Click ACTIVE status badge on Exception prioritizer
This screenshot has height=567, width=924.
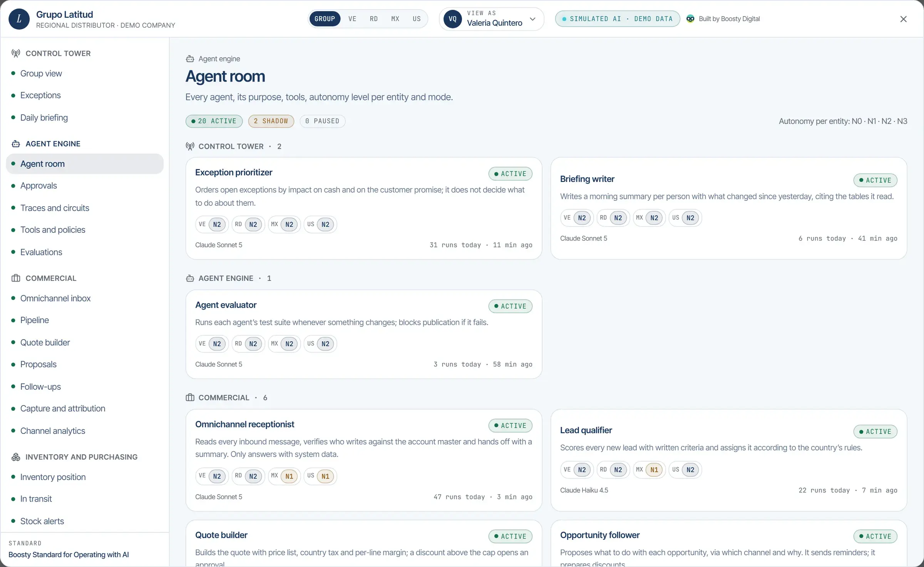click(511, 174)
